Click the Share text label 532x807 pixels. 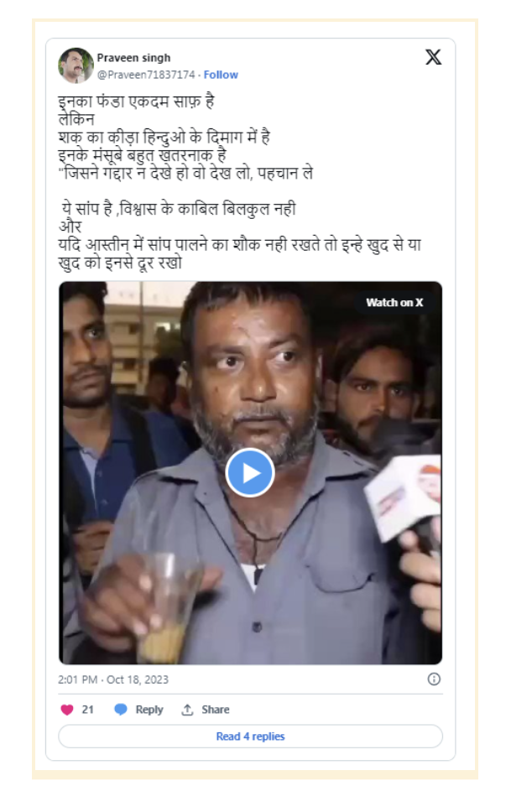click(x=216, y=710)
